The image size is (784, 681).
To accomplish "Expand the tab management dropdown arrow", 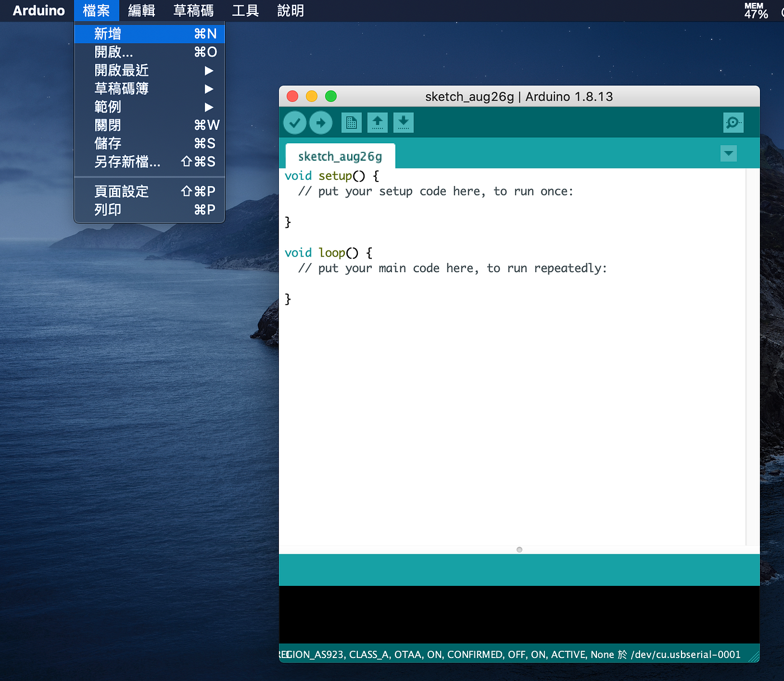I will (728, 153).
